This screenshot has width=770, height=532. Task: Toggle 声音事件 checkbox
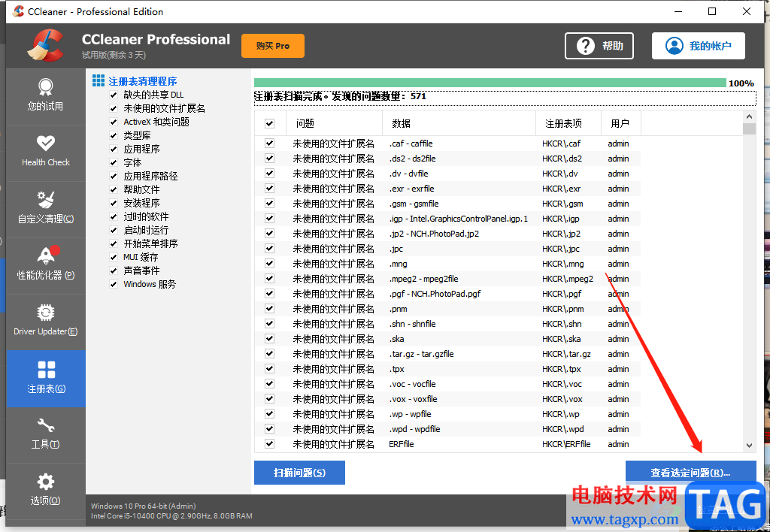pyautogui.click(x=114, y=271)
